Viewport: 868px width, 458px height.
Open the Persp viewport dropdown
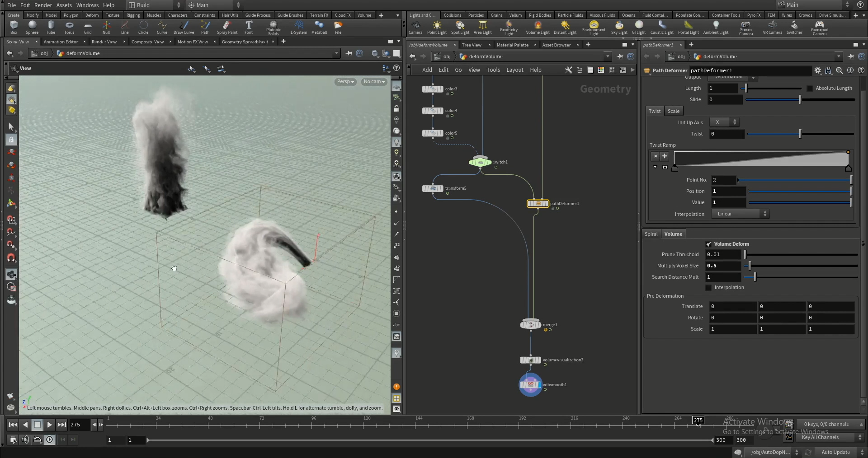(345, 82)
